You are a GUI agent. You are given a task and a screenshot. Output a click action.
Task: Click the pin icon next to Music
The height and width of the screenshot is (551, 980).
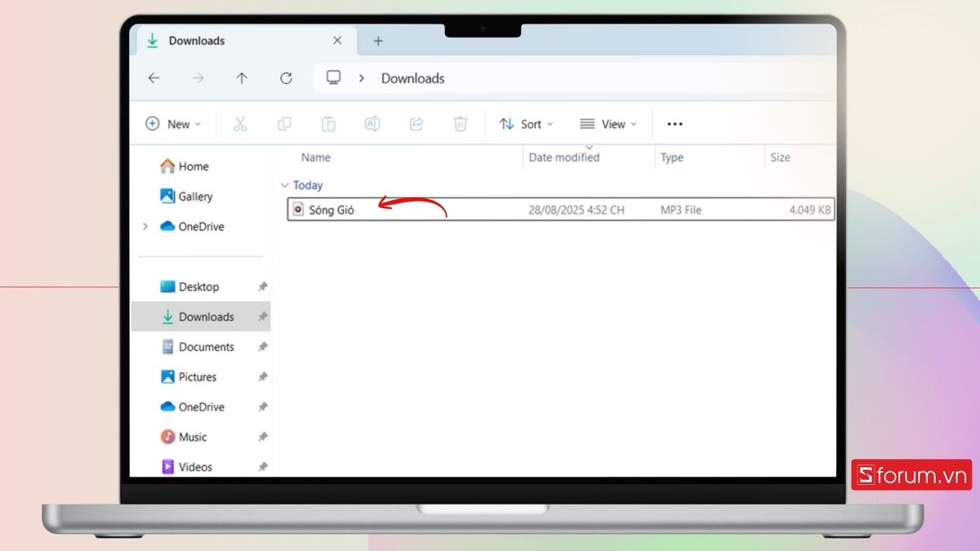[x=262, y=437]
